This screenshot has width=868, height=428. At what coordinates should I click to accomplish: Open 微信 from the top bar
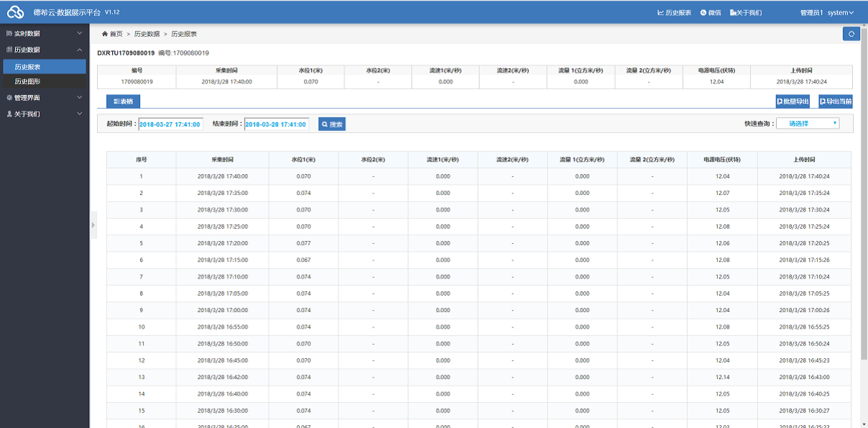(711, 12)
